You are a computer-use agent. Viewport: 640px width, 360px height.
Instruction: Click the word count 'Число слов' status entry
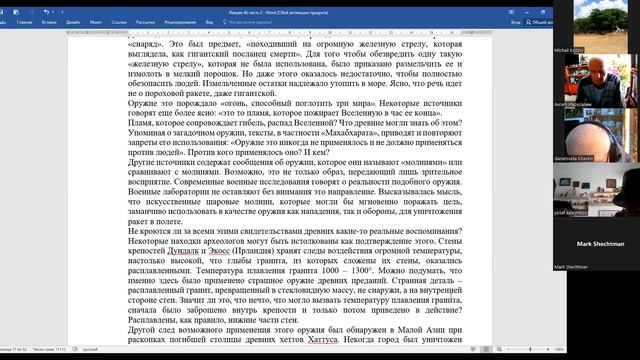pyautogui.click(x=49, y=349)
